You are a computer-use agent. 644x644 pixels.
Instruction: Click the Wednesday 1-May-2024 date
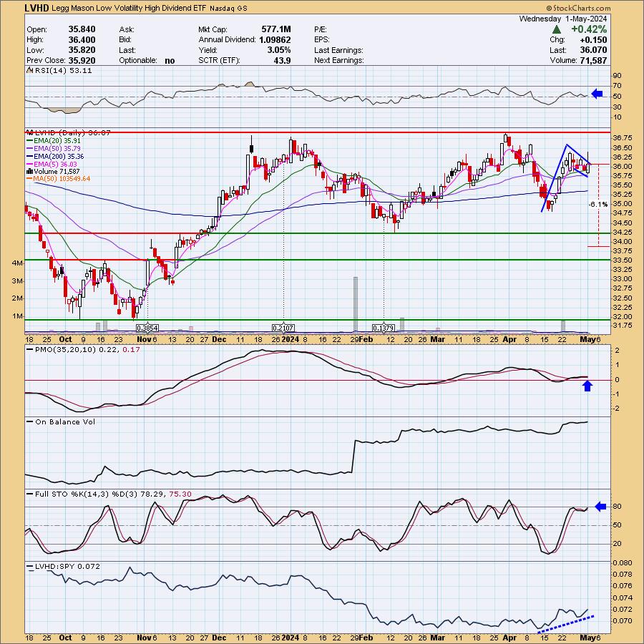click(x=562, y=19)
